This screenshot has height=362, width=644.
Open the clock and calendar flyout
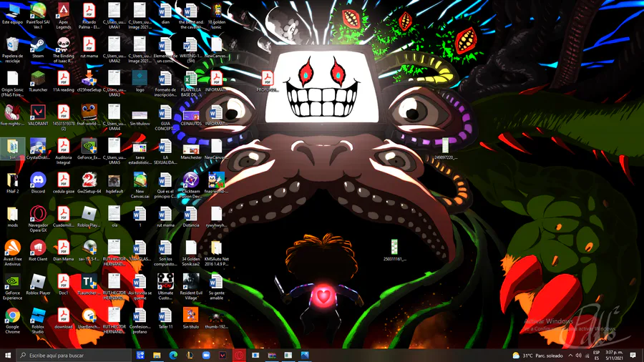(x=615, y=356)
